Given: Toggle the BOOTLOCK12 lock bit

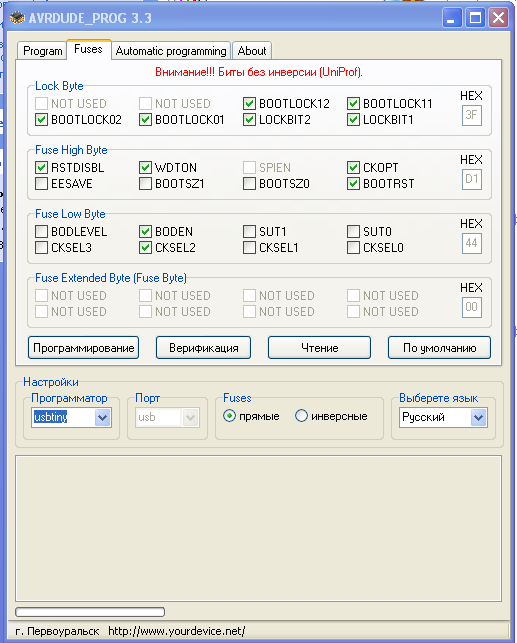Looking at the screenshot, I should [249, 103].
